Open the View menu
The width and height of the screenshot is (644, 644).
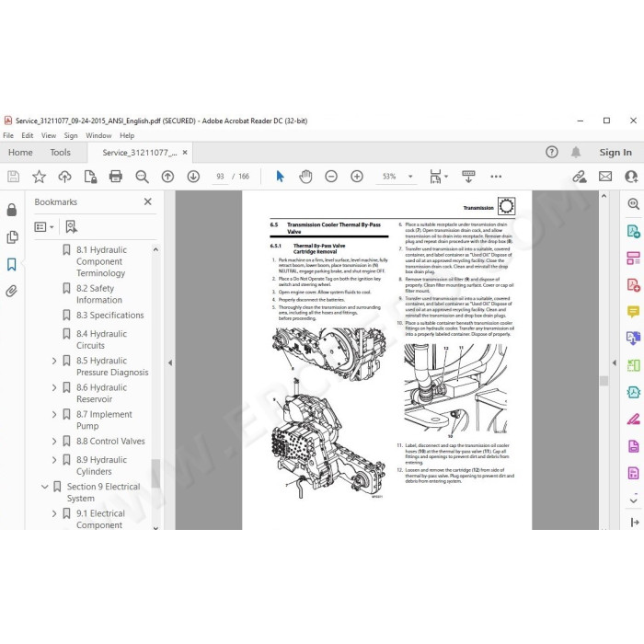pos(49,135)
